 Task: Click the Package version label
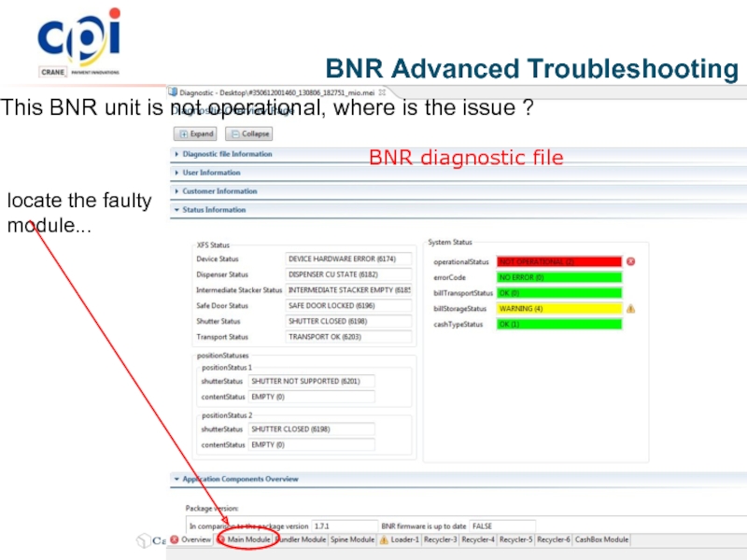212,509
